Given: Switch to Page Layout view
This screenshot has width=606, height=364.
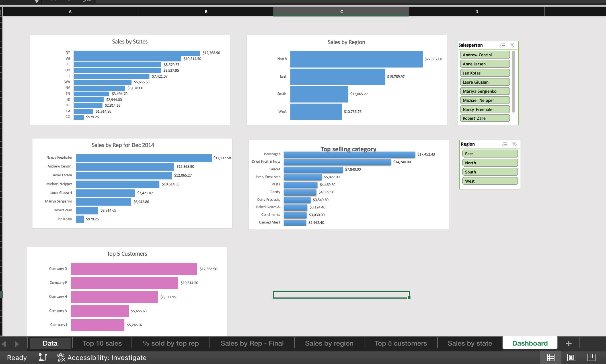Looking at the screenshot, I should point(571,357).
